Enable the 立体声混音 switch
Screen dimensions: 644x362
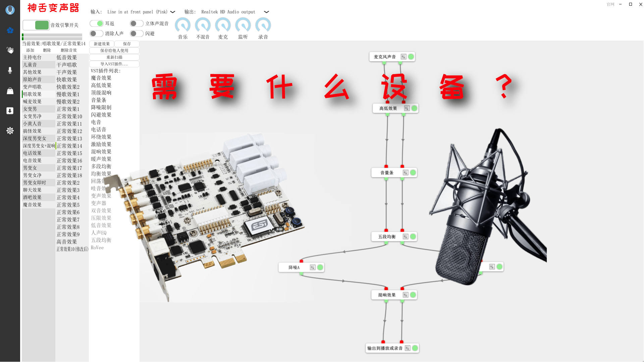click(x=137, y=23)
